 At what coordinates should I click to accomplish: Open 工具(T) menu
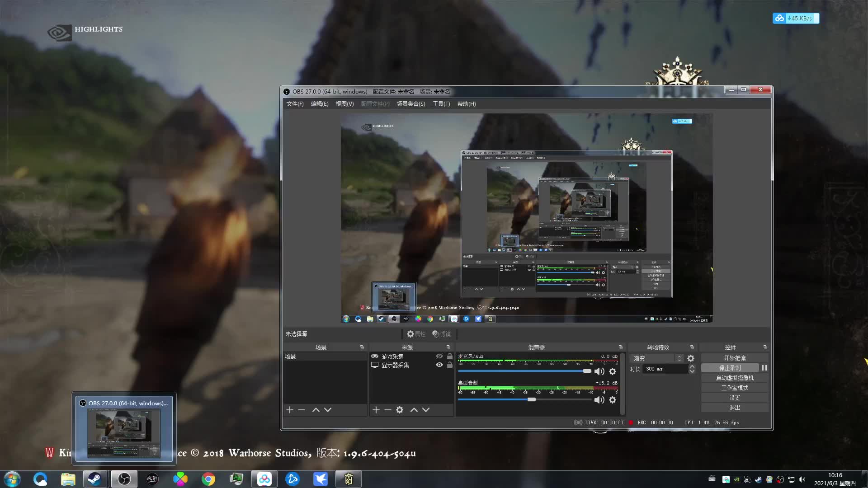pyautogui.click(x=441, y=104)
